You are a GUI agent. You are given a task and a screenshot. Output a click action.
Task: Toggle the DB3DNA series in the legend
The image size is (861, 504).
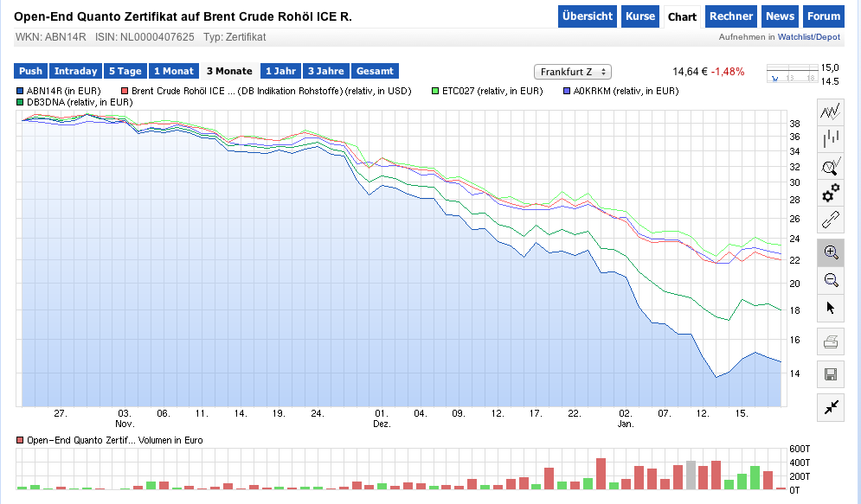click(18, 102)
